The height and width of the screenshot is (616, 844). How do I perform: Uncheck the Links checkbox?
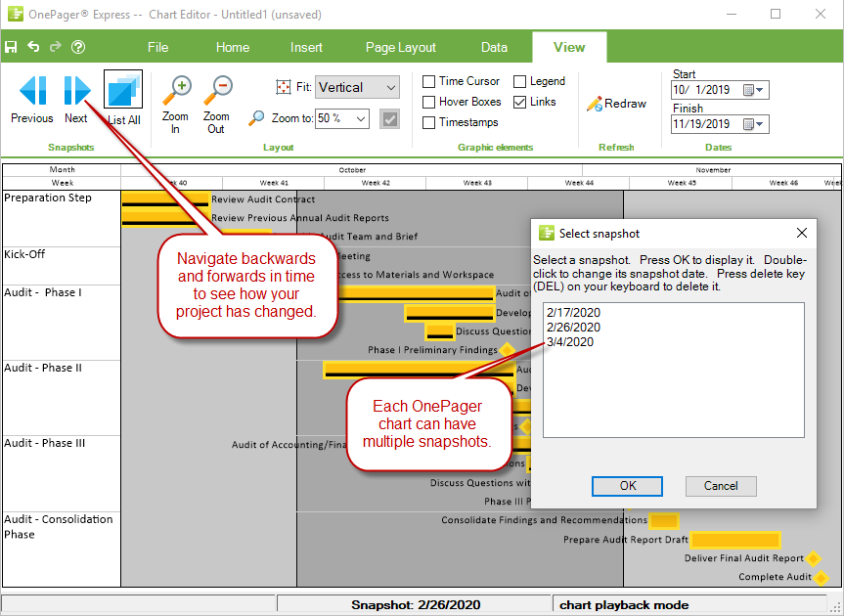[x=519, y=102]
